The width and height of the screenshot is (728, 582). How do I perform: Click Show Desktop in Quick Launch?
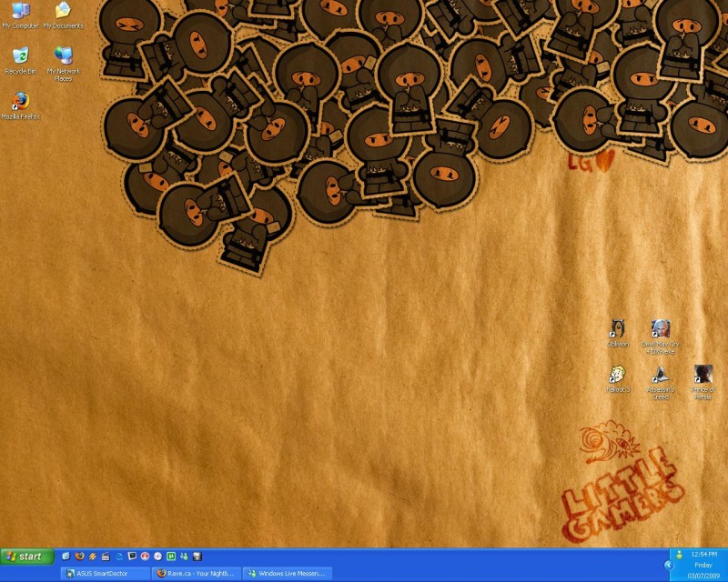coord(66,556)
